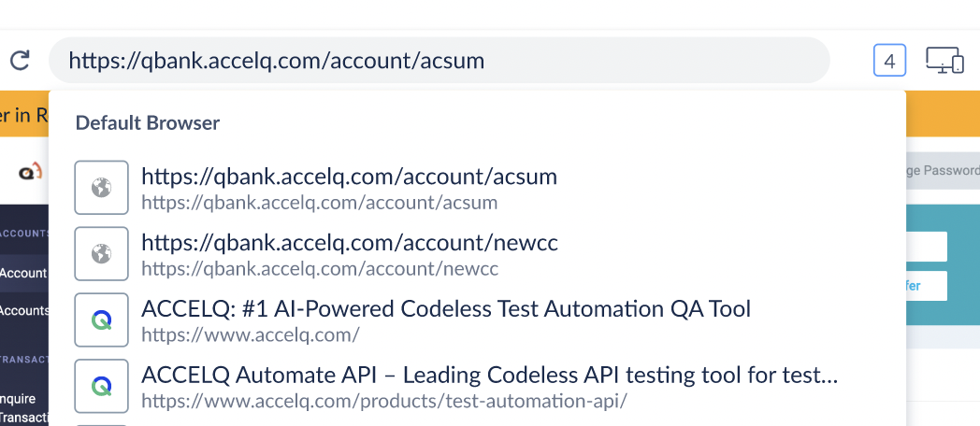
Task: Open the device emulation icon
Action: point(944,61)
